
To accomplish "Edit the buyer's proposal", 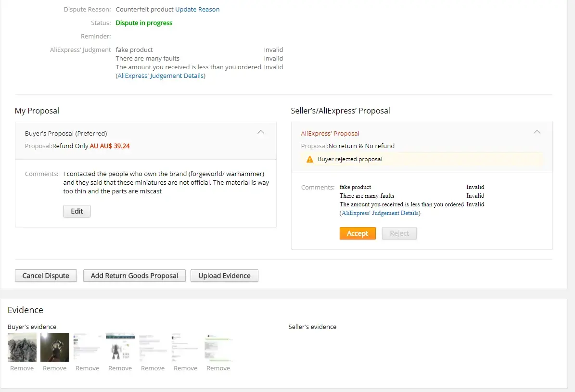I will (77, 211).
